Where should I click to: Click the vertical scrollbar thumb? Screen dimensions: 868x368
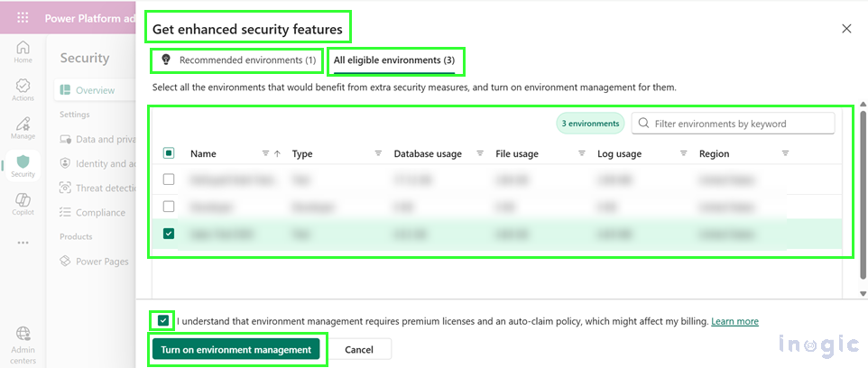863,194
